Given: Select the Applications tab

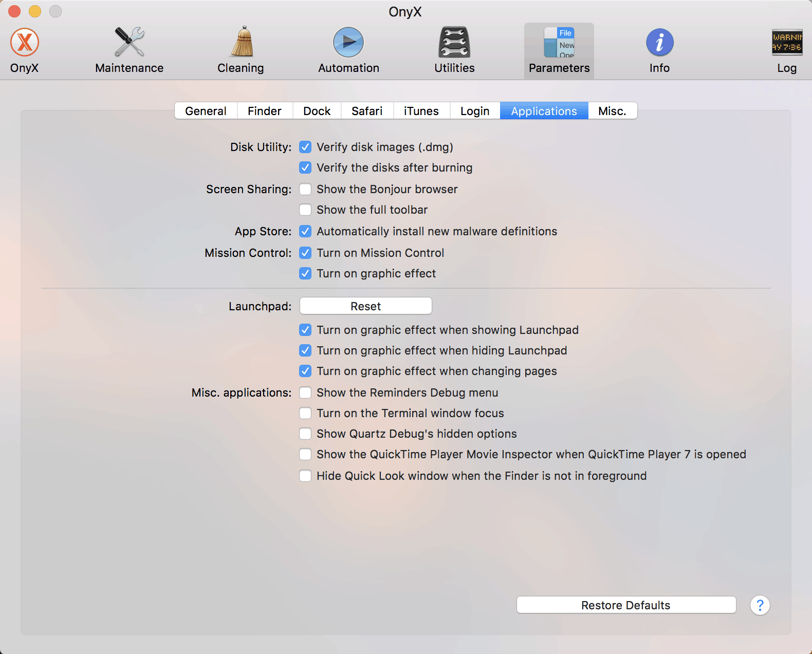Looking at the screenshot, I should (544, 111).
